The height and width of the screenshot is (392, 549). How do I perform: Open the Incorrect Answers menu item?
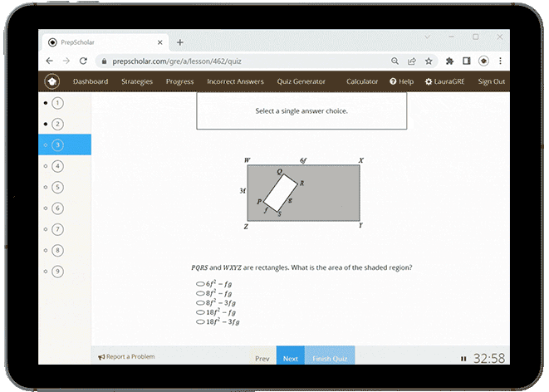coord(235,81)
